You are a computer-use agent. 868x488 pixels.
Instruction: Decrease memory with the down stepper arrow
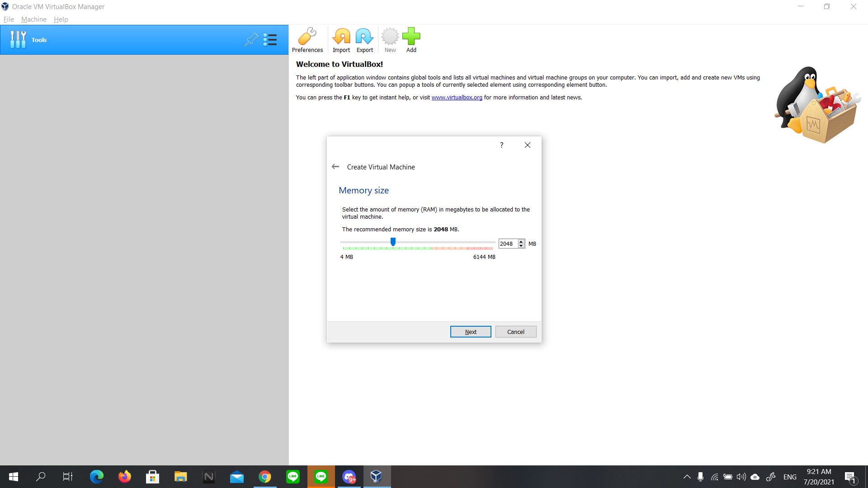click(x=521, y=246)
